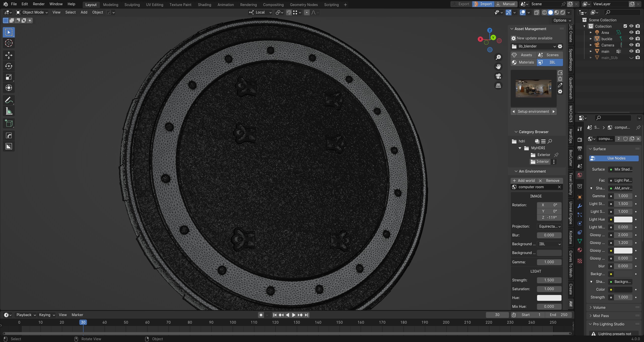Image resolution: width=644 pixels, height=342 pixels.
Task: Select the Cursor tool in toolbar
Action: (x=9, y=43)
